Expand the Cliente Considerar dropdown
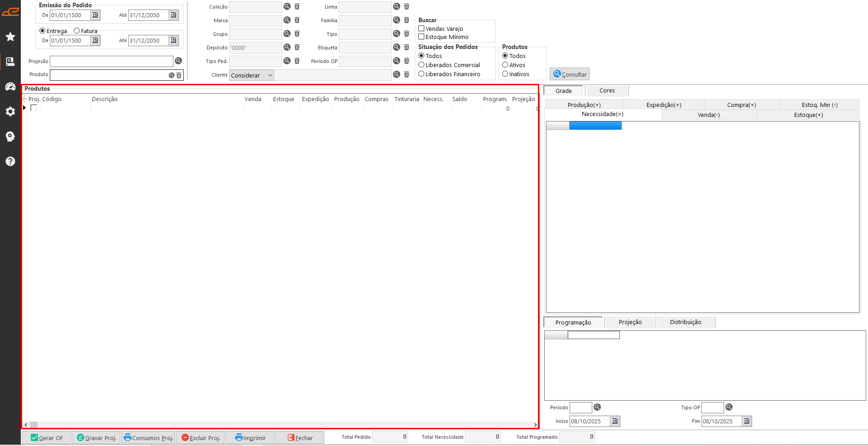The height and width of the screenshot is (446, 868). point(270,75)
